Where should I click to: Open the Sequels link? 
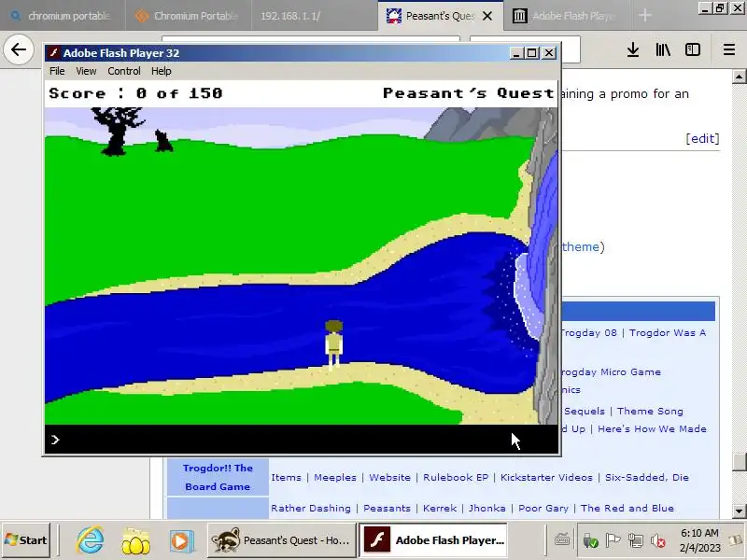click(x=585, y=411)
